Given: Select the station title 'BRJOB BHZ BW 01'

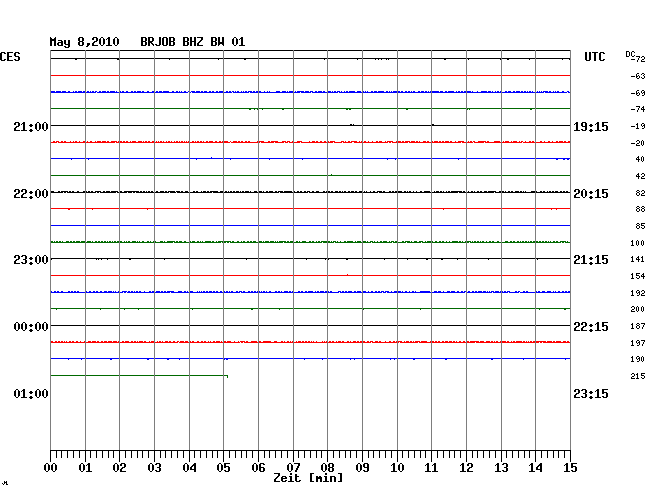Looking at the screenshot, I should coord(192,42).
